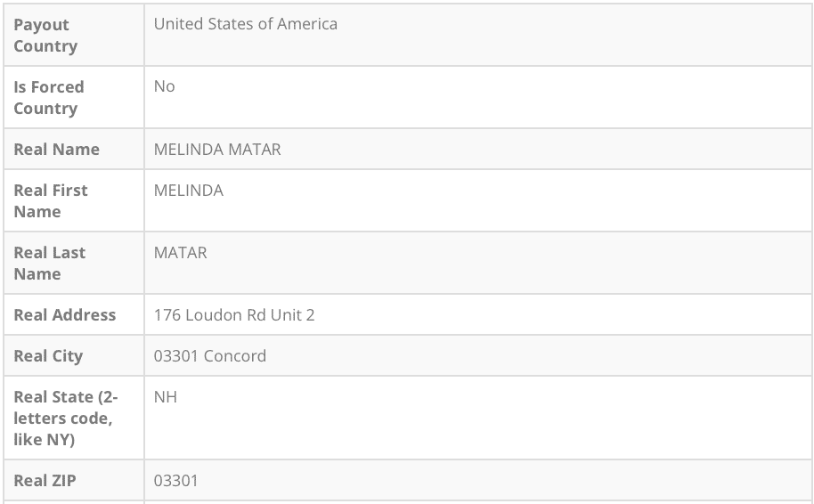The height and width of the screenshot is (504, 814).
Task: Select the NH state code value
Action: click(166, 397)
